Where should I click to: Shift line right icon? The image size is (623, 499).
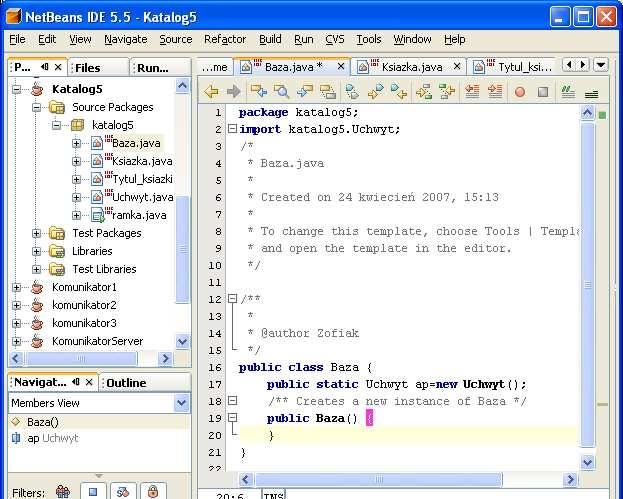coord(495,91)
